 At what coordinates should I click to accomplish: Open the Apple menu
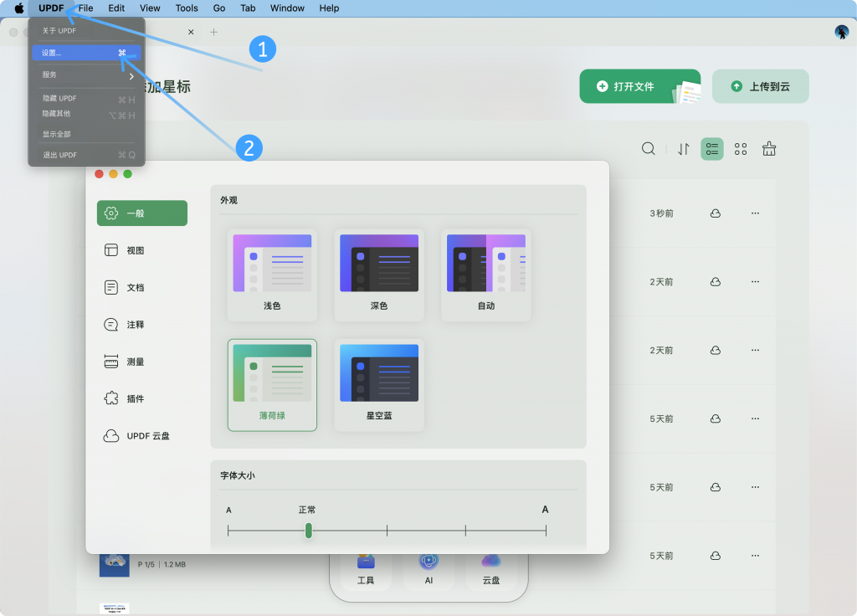(x=19, y=8)
